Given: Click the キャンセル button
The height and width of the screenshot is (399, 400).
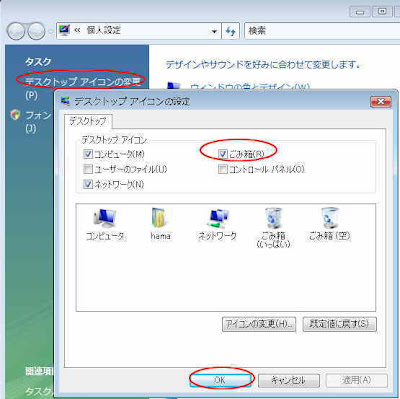Looking at the screenshot, I should pyautogui.click(x=289, y=380).
